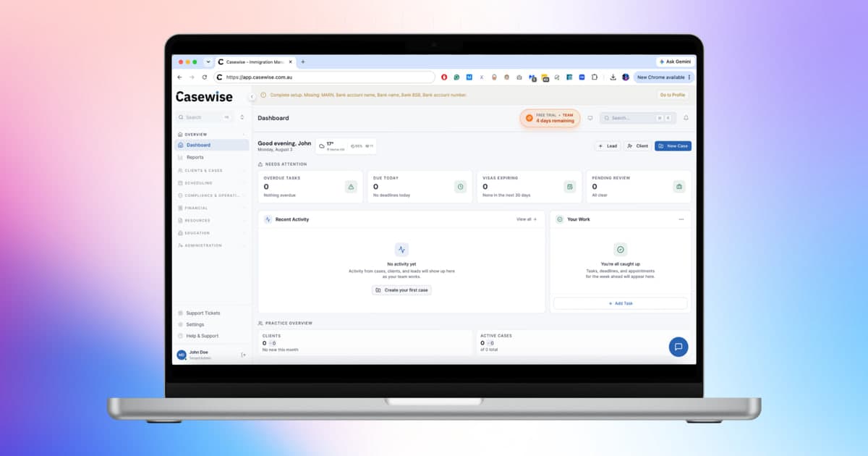The image size is (868, 456).
Task: Collapse the Overview section
Action: (211, 135)
